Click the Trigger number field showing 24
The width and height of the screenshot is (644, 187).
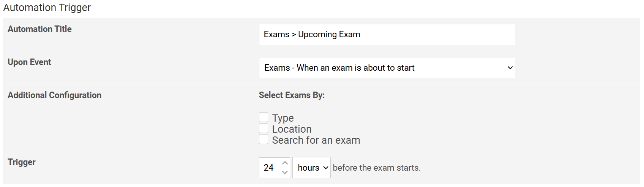270,168
